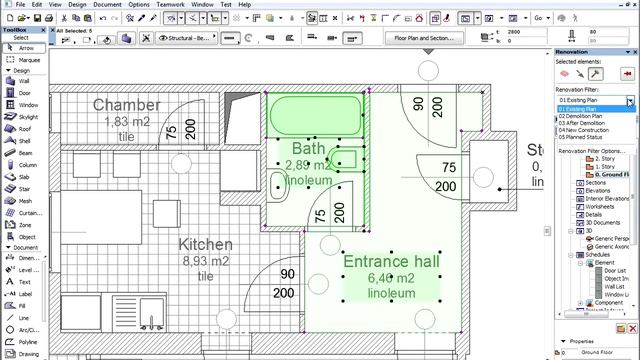640x360 pixels.
Task: Select the Polyline tool
Action: pos(24,342)
